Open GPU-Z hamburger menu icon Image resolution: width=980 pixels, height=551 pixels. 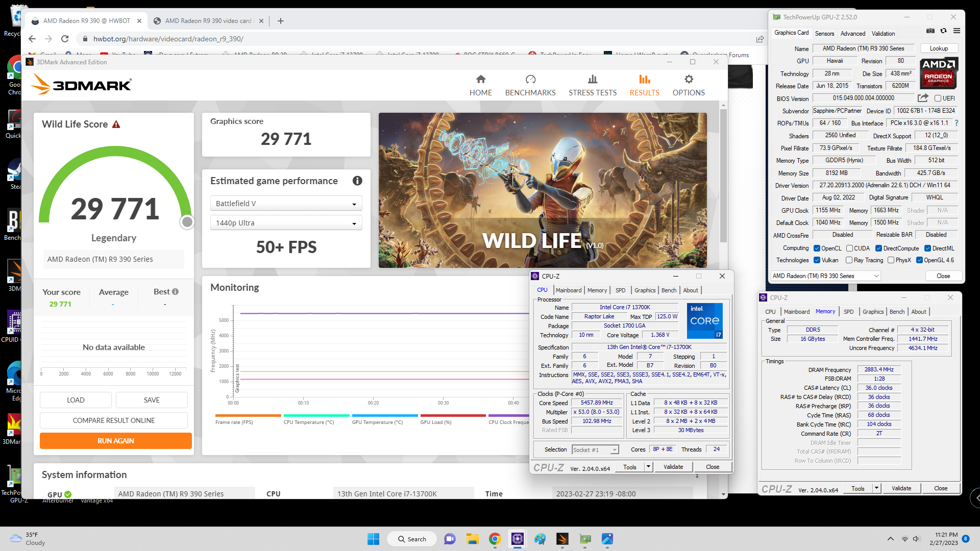(957, 31)
